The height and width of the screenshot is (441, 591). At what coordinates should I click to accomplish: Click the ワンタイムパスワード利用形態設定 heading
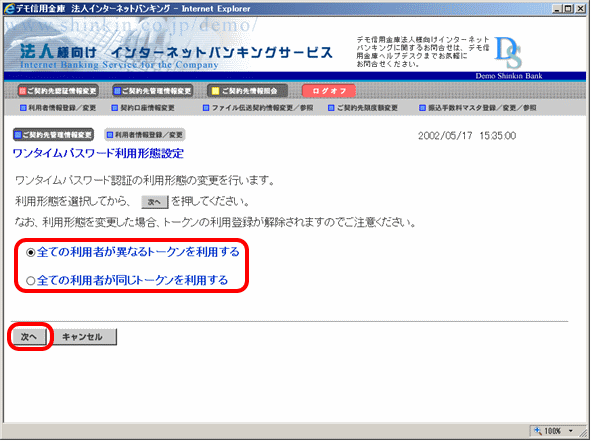tap(98, 153)
